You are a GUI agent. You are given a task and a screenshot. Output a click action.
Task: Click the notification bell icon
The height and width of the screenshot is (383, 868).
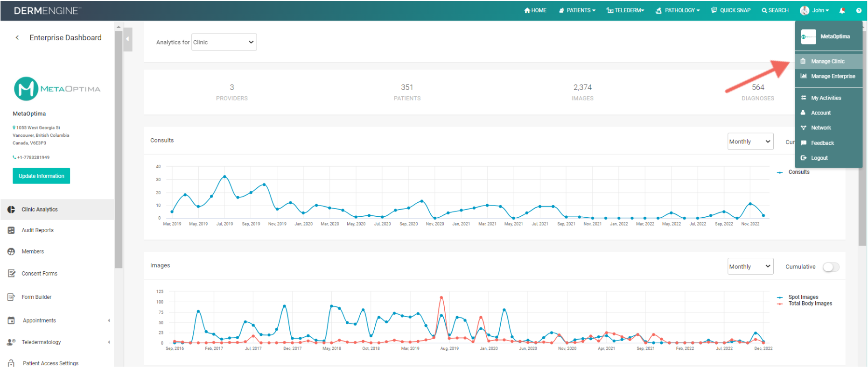click(842, 10)
